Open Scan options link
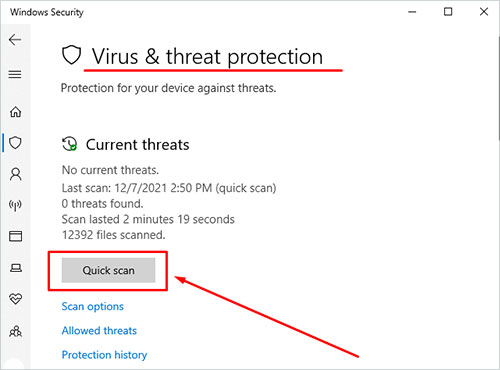 click(x=92, y=306)
